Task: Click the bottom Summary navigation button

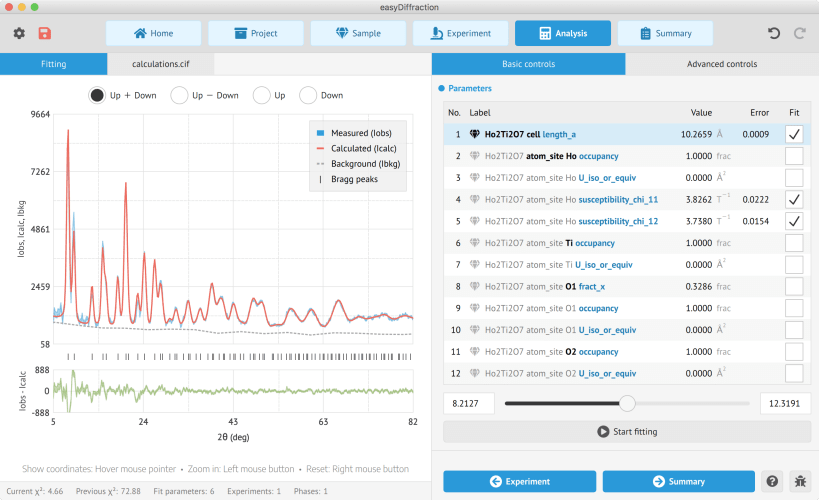Action: click(678, 481)
